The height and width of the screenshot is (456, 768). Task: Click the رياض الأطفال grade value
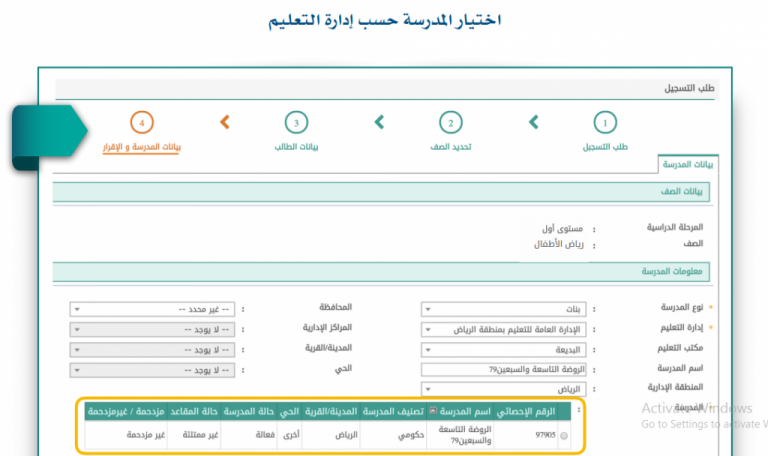click(559, 244)
